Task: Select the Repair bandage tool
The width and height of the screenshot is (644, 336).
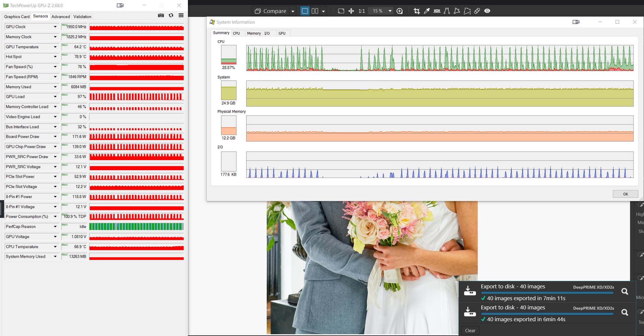Action: tap(477, 11)
